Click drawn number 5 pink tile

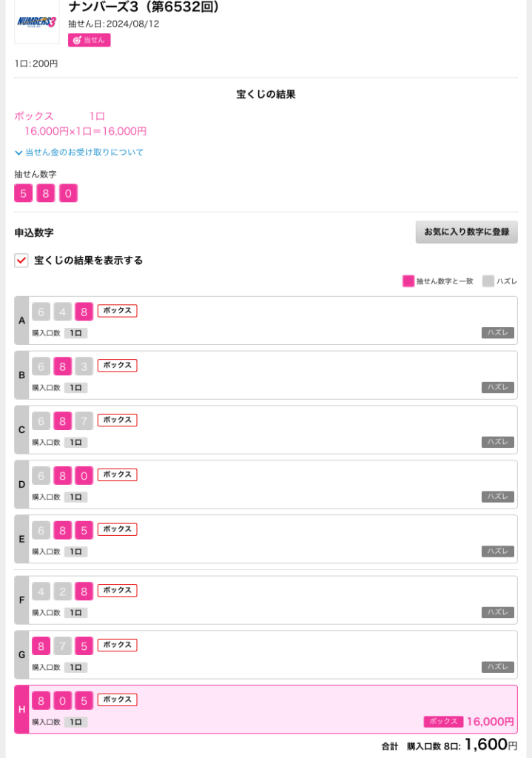pos(23,193)
